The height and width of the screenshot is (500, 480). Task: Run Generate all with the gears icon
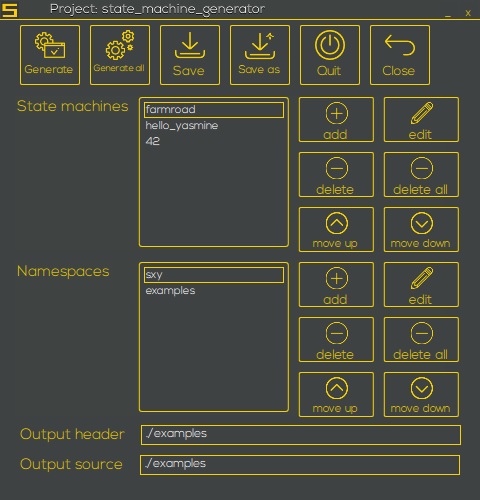coord(120,55)
